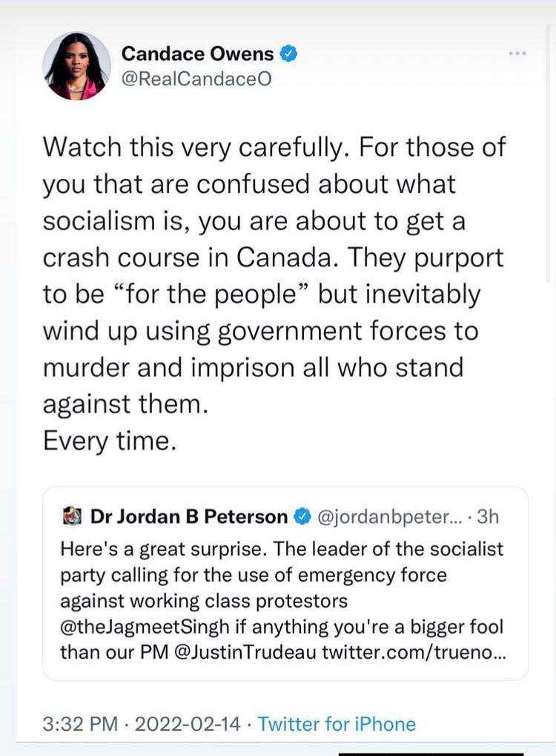This screenshot has width=556, height=756.
Task: Click the Dr Jordan B Peterson name
Action: [x=188, y=516]
